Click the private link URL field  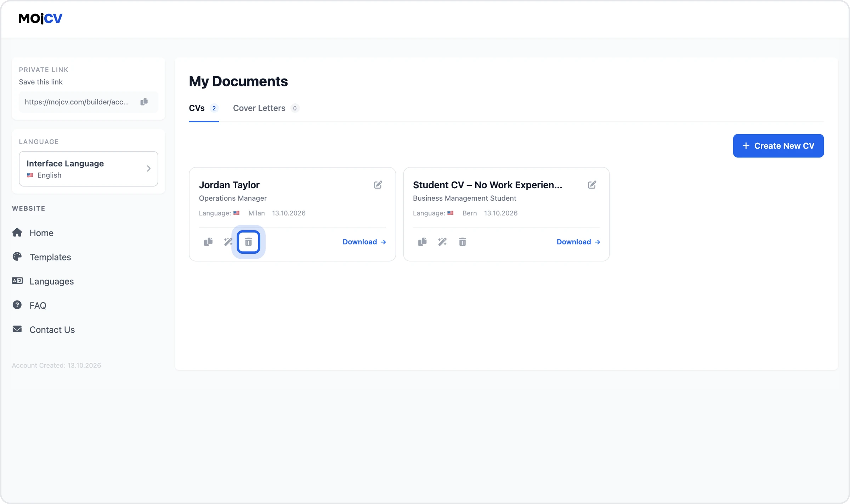89,102
